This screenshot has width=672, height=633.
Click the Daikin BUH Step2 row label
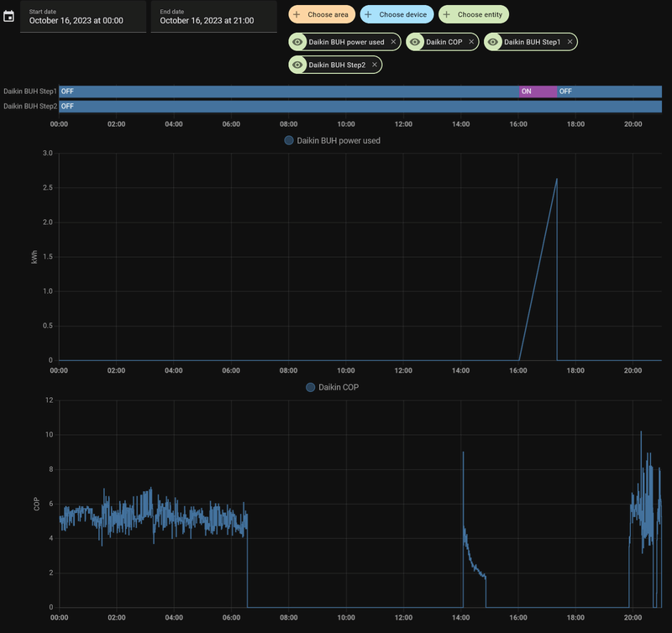pyautogui.click(x=30, y=107)
